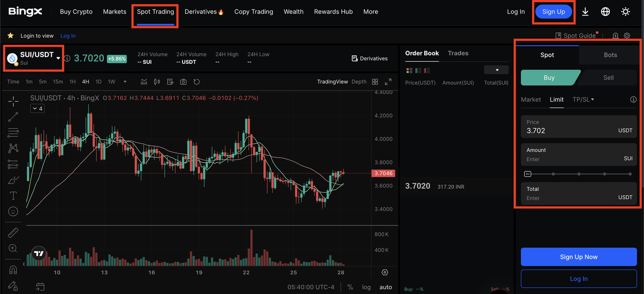
Task: Select the trend line drawing tool
Action: pyautogui.click(x=13, y=117)
